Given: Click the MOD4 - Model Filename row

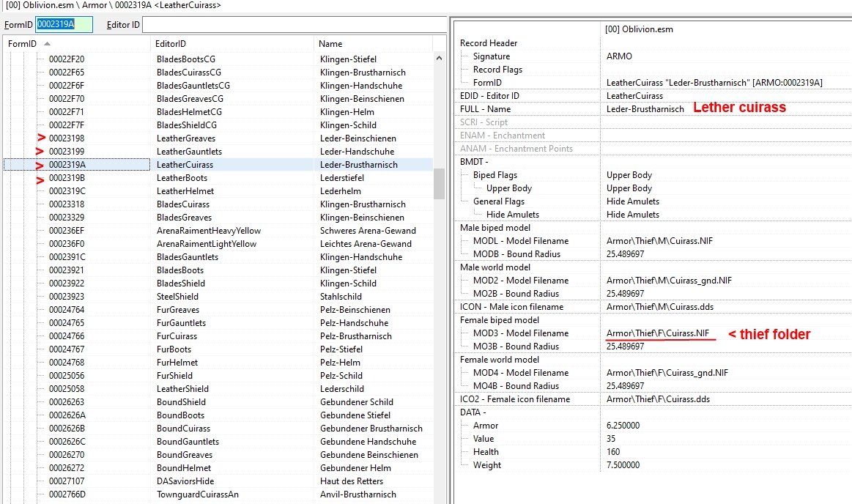Looking at the screenshot, I should click(x=653, y=373).
